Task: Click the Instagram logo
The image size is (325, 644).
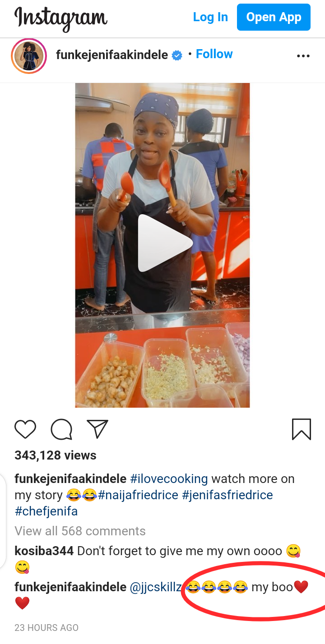Action: click(61, 18)
